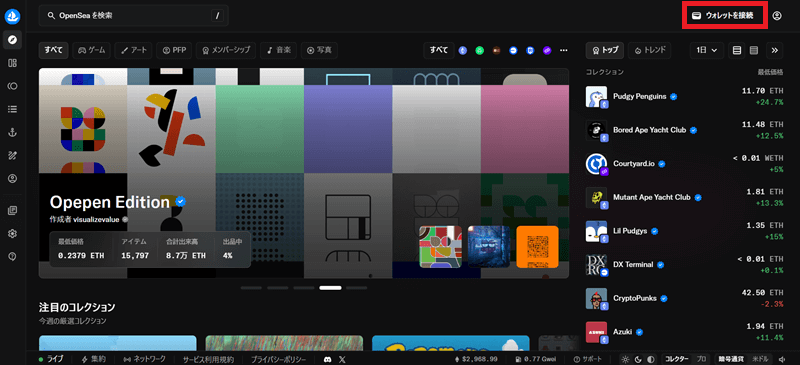Show more chains with ellipsis button
The width and height of the screenshot is (800, 365).
pyautogui.click(x=564, y=50)
